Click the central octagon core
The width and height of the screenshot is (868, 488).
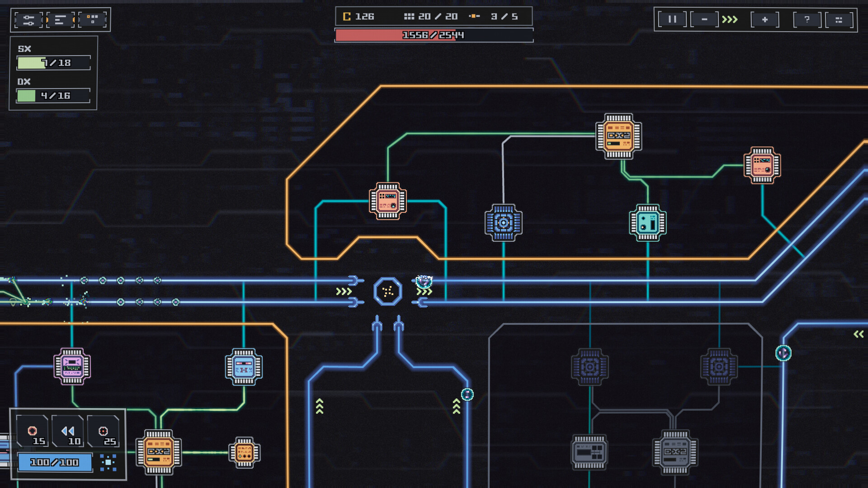pos(388,291)
